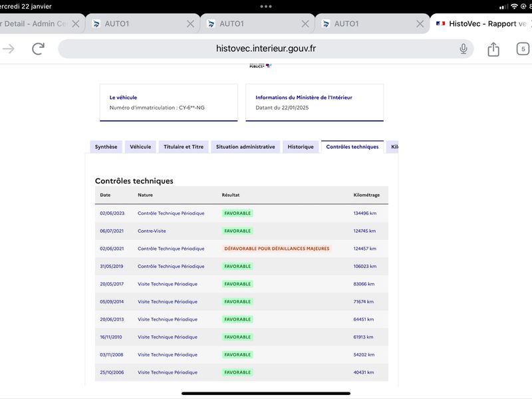This screenshot has height=399, width=532.
Task: Select the date 05/09/2014
Action: (112, 302)
